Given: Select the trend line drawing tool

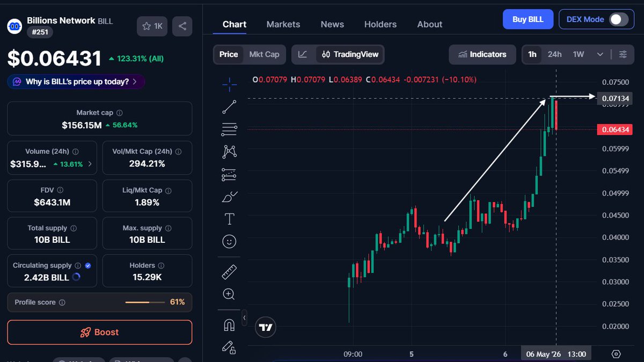Looking at the screenshot, I should (229, 107).
